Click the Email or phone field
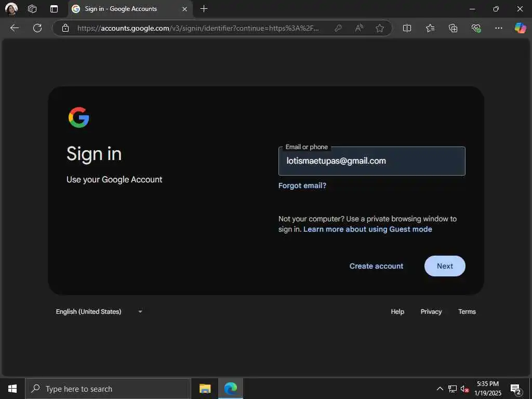532x399 pixels. [x=372, y=161]
